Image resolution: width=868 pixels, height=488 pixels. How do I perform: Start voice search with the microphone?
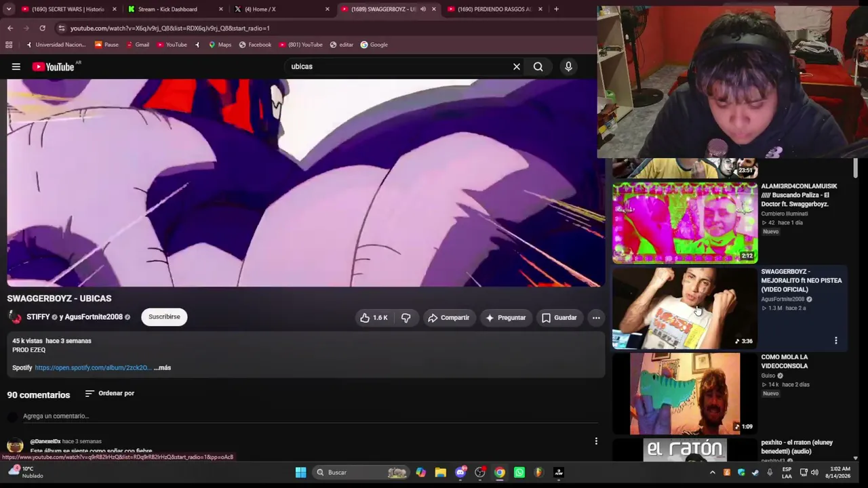[x=568, y=66]
